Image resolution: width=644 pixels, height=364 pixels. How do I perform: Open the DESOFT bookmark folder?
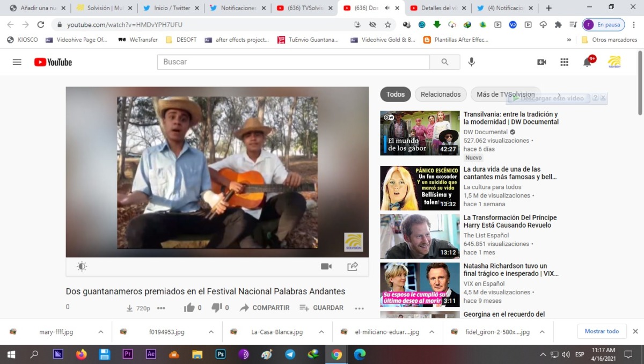[181, 40]
